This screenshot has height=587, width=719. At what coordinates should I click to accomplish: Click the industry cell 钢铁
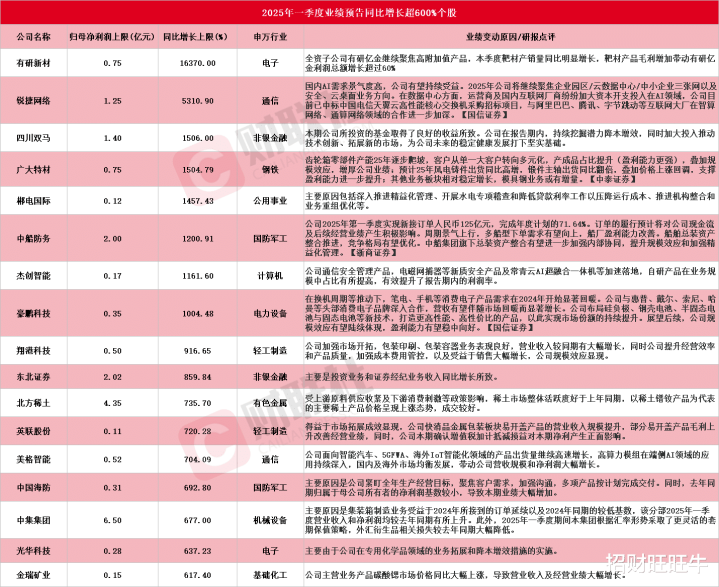(x=270, y=169)
